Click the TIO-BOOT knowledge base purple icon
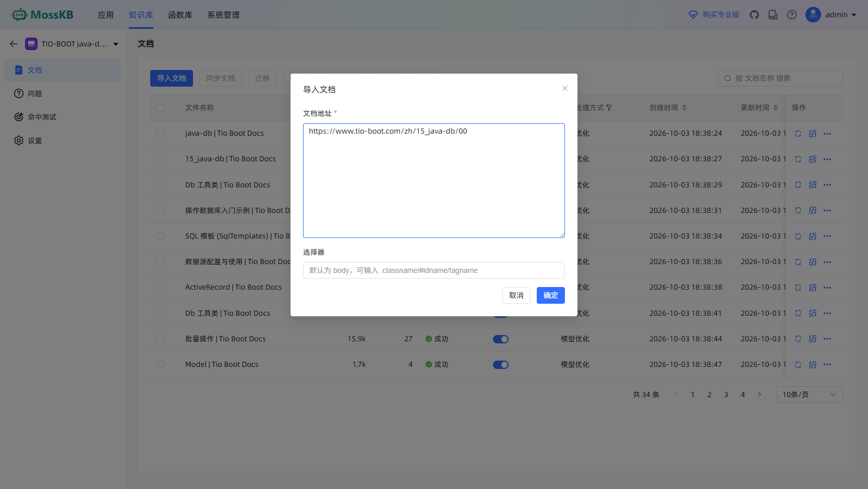 point(31,44)
